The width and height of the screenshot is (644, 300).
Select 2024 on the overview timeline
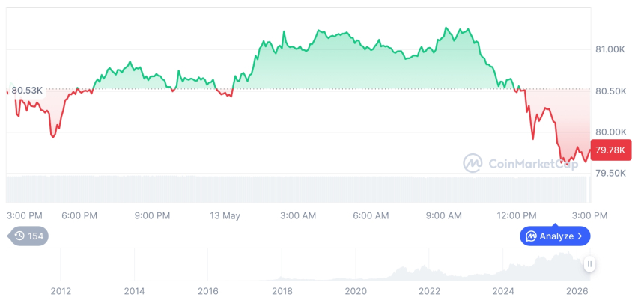503,291
